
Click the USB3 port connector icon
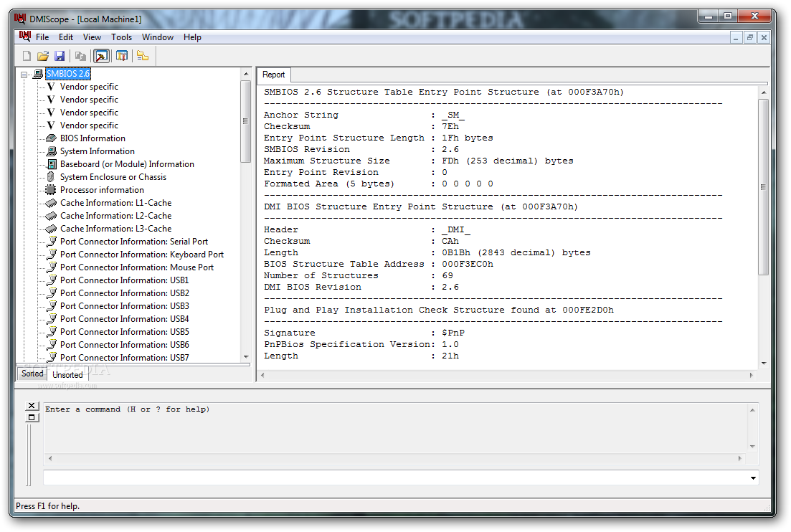pyautogui.click(x=52, y=305)
